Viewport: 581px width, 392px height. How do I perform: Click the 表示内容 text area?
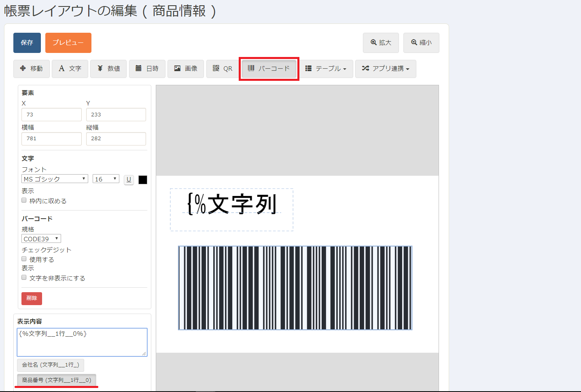pos(82,342)
